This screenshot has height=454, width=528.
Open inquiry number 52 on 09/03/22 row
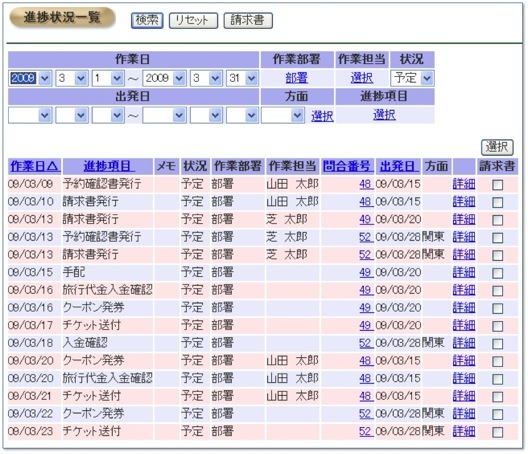point(365,414)
